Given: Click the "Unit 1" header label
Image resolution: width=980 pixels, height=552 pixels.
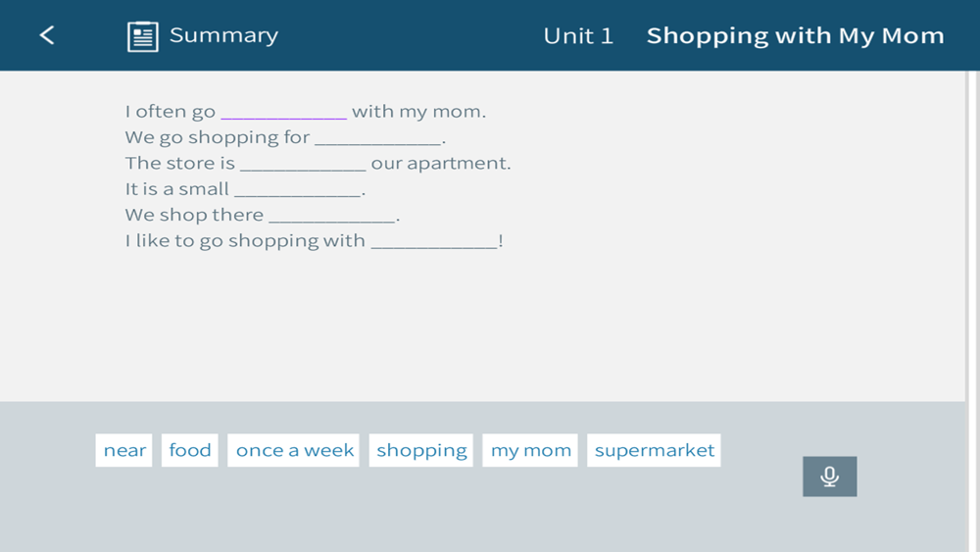Looking at the screenshot, I should click(x=578, y=36).
